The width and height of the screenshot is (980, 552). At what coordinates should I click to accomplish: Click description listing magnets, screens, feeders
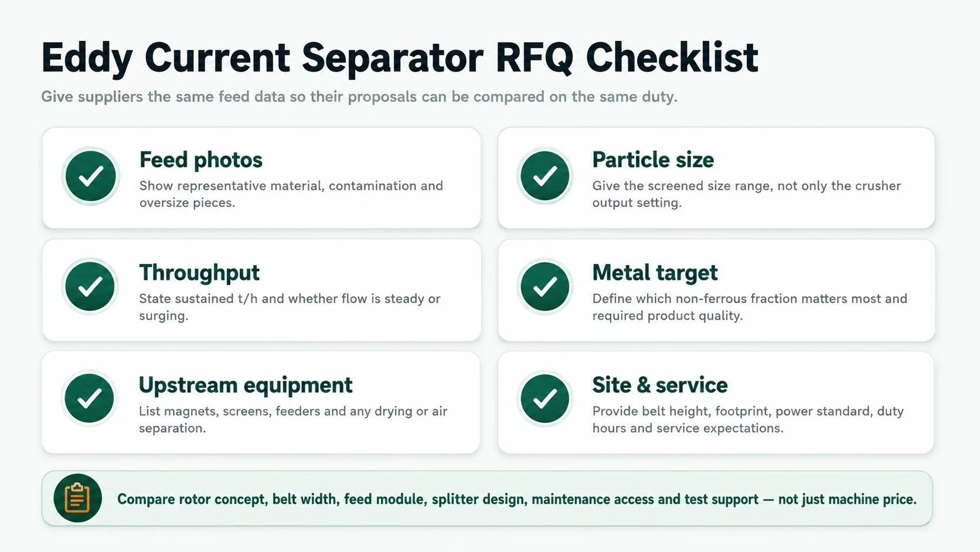[x=293, y=419]
